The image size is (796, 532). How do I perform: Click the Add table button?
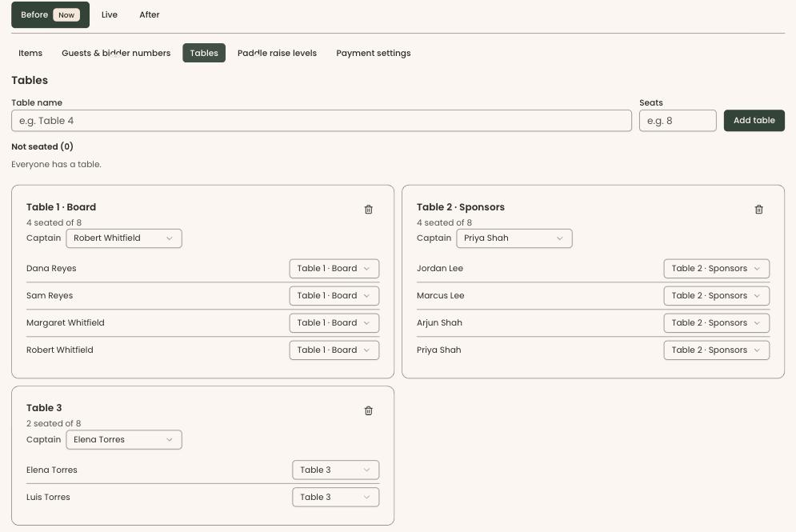(x=754, y=120)
